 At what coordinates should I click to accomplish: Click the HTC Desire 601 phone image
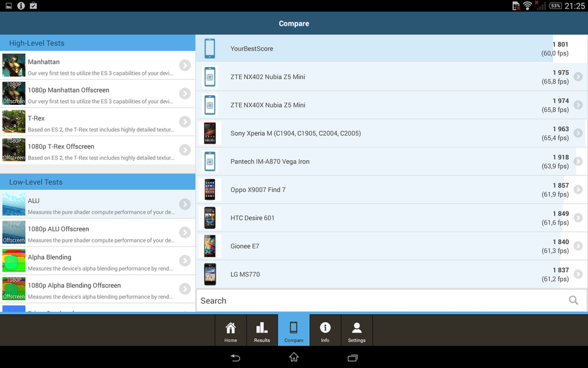[210, 218]
